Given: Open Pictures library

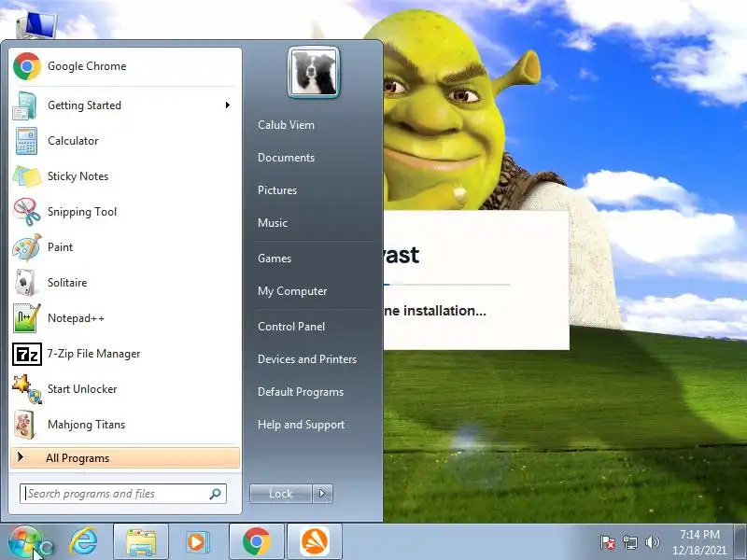Looking at the screenshot, I should click(x=277, y=190).
